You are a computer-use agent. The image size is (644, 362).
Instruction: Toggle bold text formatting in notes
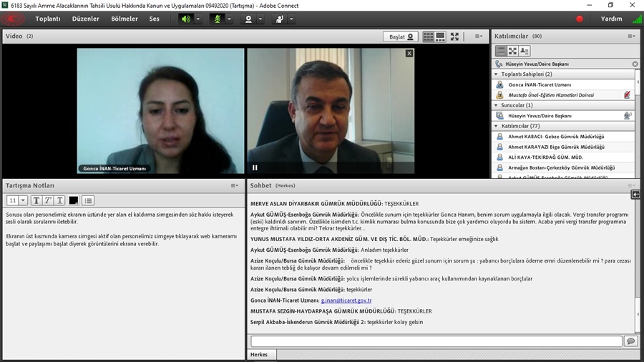click(36, 200)
